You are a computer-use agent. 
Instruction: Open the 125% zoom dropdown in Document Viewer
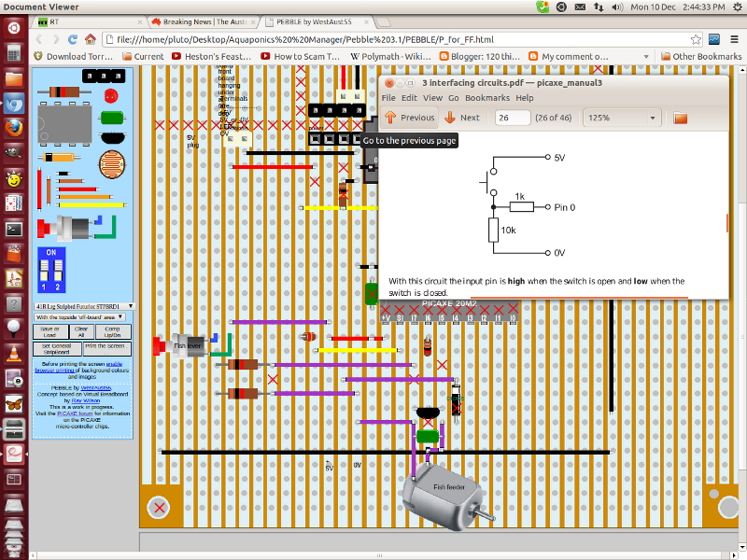click(621, 118)
